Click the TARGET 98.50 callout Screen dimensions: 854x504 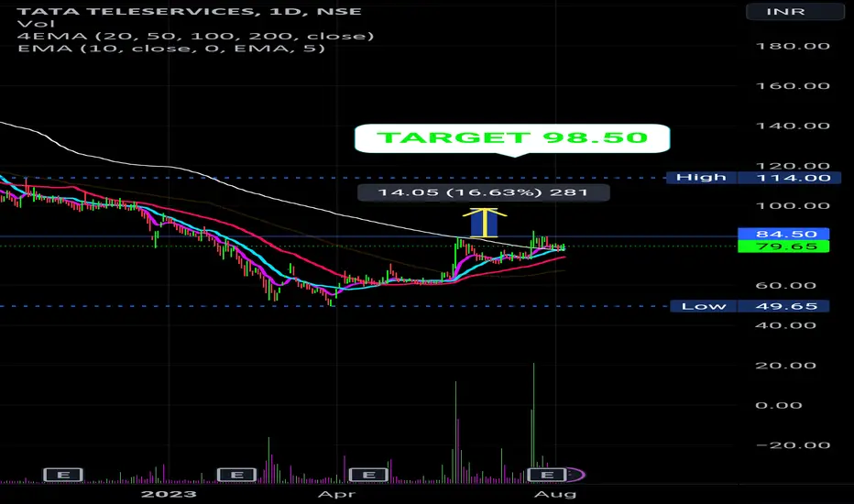click(512, 137)
